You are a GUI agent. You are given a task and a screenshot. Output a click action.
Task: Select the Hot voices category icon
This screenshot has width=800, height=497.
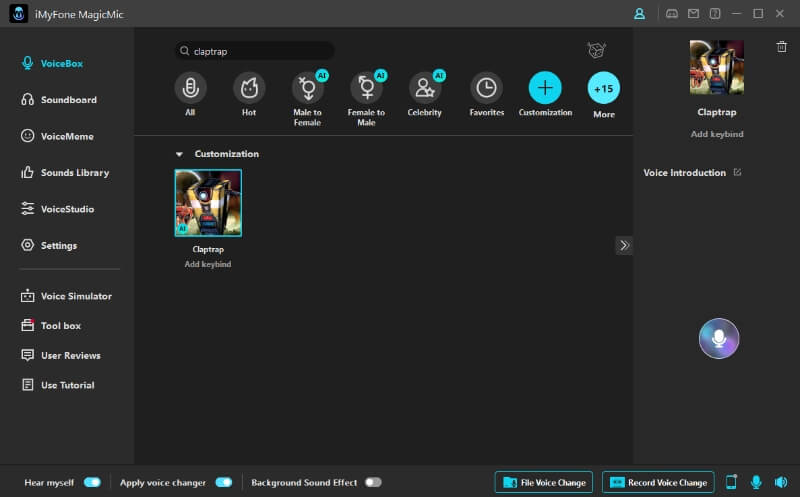[x=249, y=88]
